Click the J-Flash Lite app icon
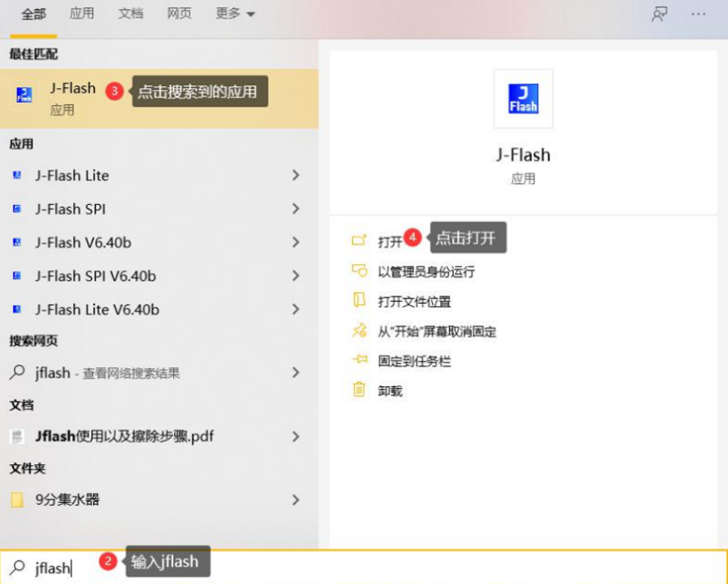728x584 pixels. tap(17, 175)
